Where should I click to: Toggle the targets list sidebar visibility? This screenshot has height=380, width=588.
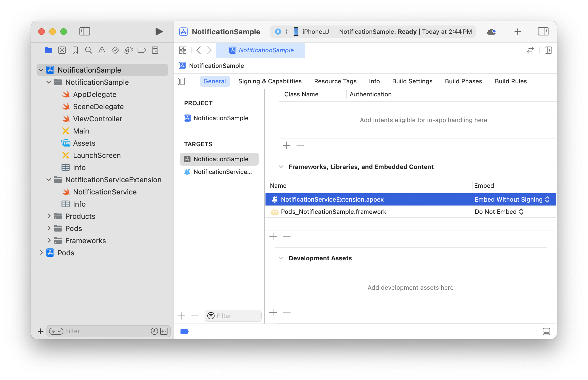coord(181,81)
